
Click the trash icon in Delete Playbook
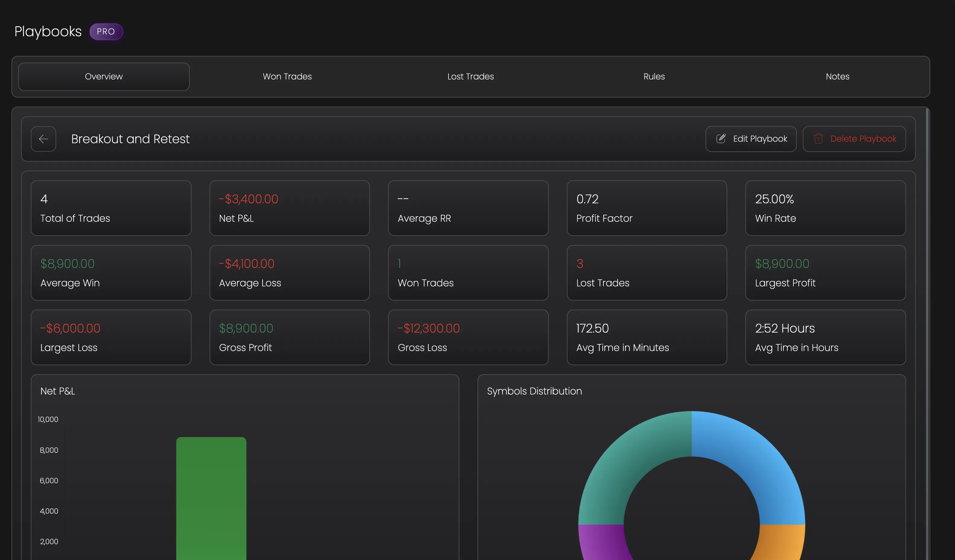click(818, 139)
